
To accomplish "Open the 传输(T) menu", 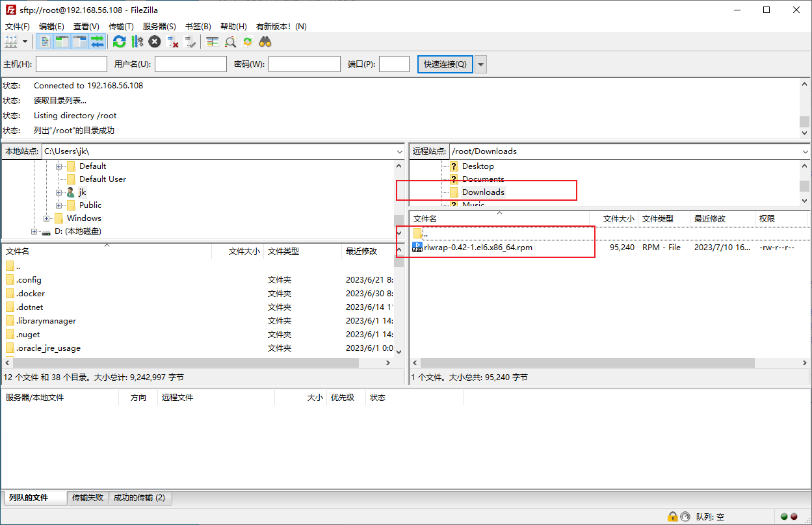I will click(x=121, y=27).
